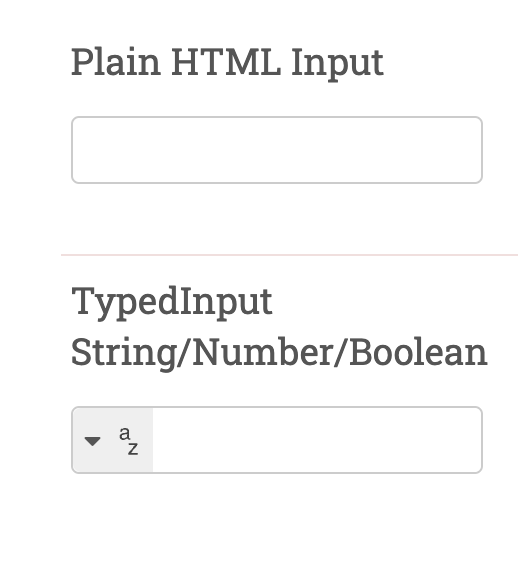Click the word 'Plain' in the heading
Image resolution: width=518 pixels, height=576 pixels.
click(116, 63)
